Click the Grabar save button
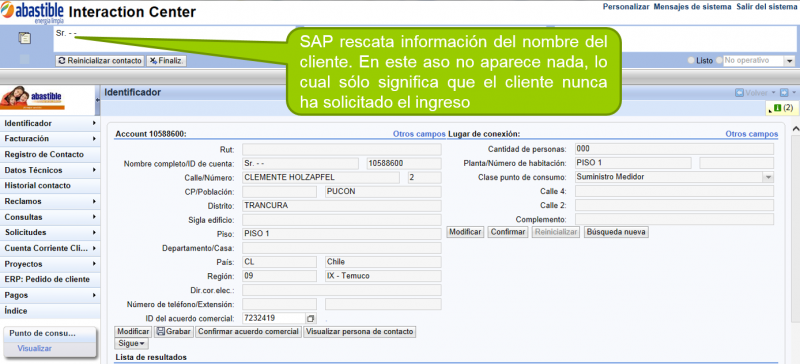800x364 pixels. (173, 332)
